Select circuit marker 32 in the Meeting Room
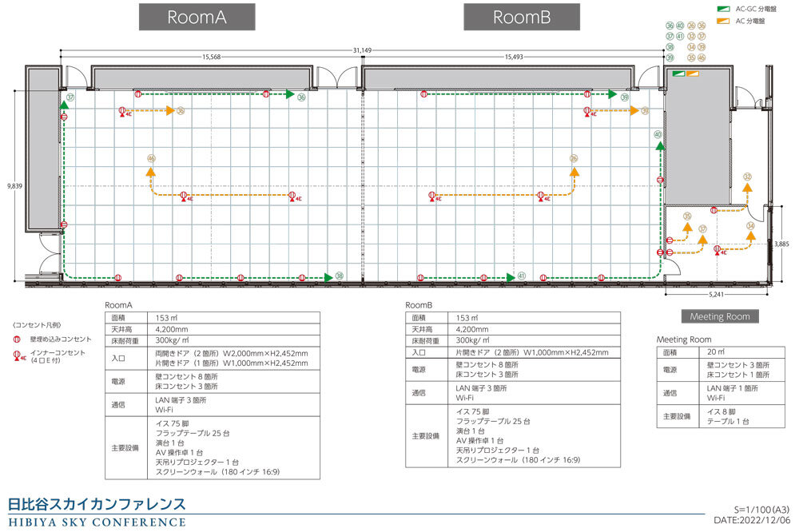 click(x=748, y=177)
